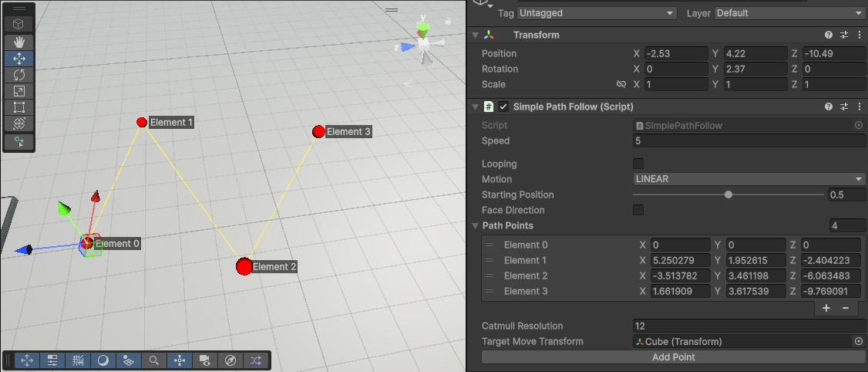This screenshot has width=868, height=372.
Task: Select the combined Transform tool
Action: click(19, 123)
